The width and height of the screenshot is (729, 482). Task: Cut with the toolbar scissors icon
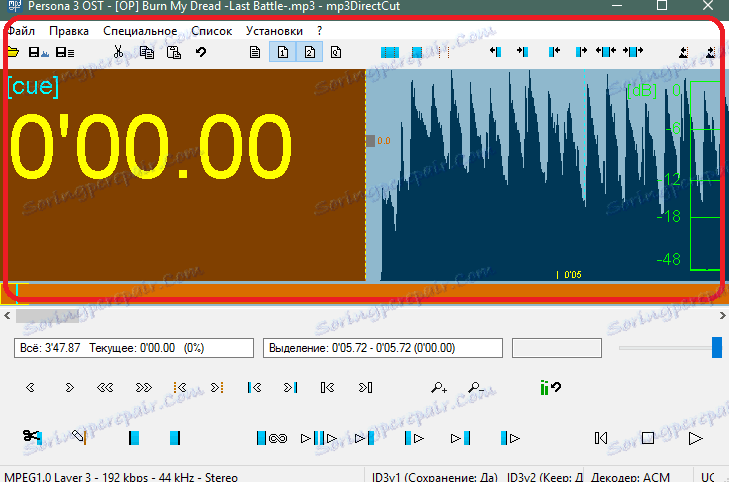pyautogui.click(x=119, y=52)
